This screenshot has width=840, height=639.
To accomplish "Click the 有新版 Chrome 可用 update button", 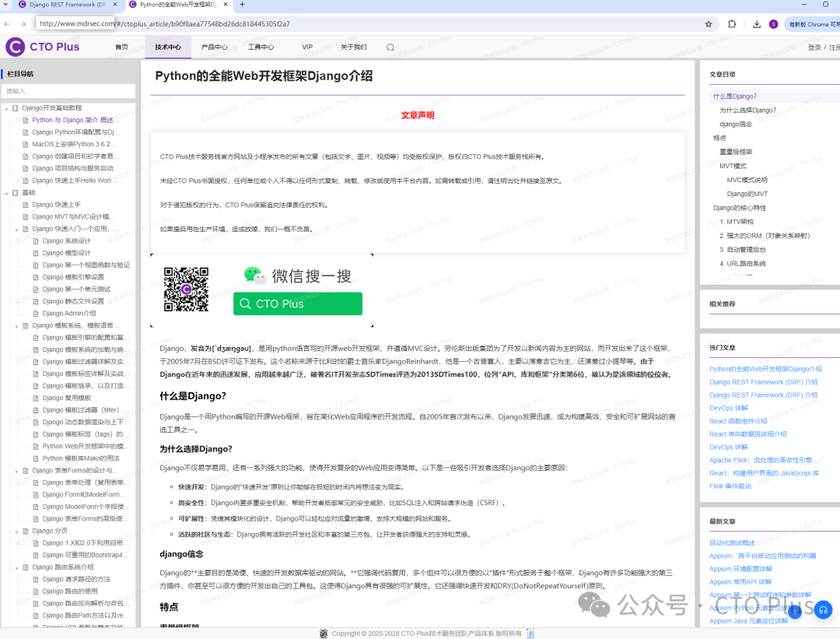I will coord(812,24).
